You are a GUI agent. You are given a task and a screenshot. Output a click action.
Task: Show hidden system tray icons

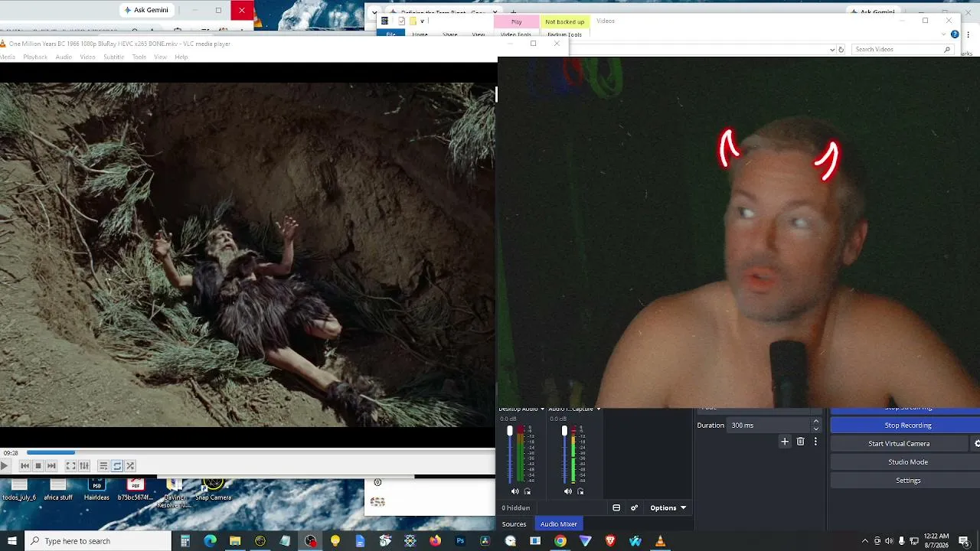point(865,541)
